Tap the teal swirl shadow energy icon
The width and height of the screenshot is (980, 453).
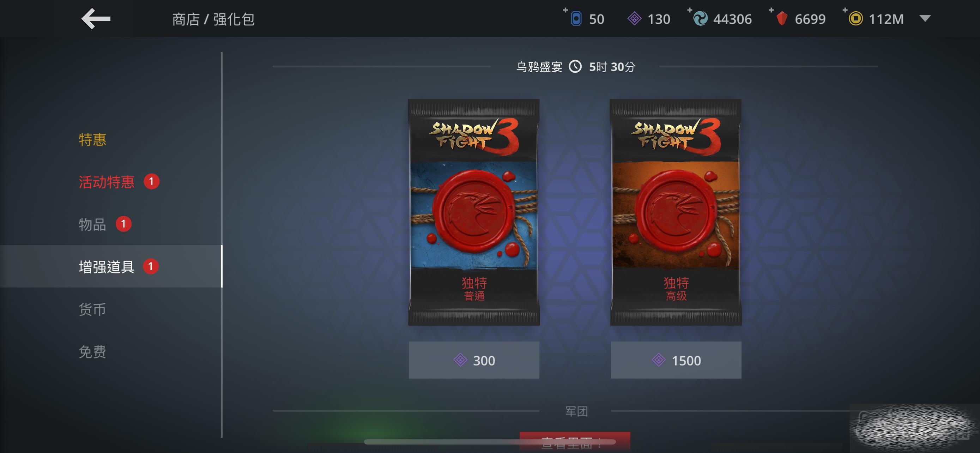(x=700, y=19)
